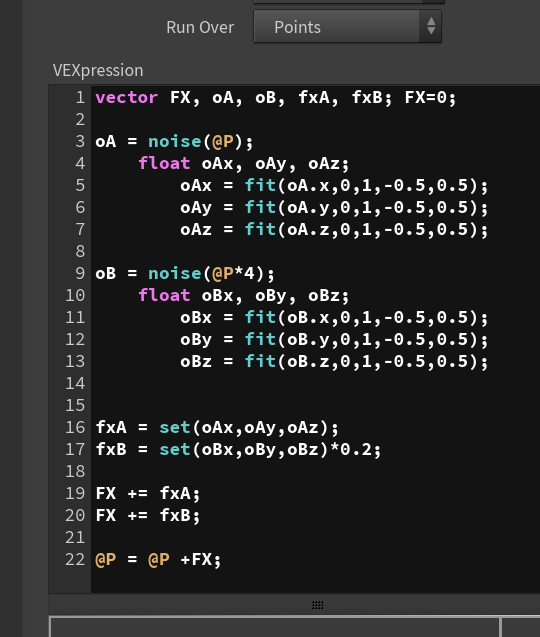
Task: Click line 19 'FX += fxA;'
Action: [x=147, y=493]
